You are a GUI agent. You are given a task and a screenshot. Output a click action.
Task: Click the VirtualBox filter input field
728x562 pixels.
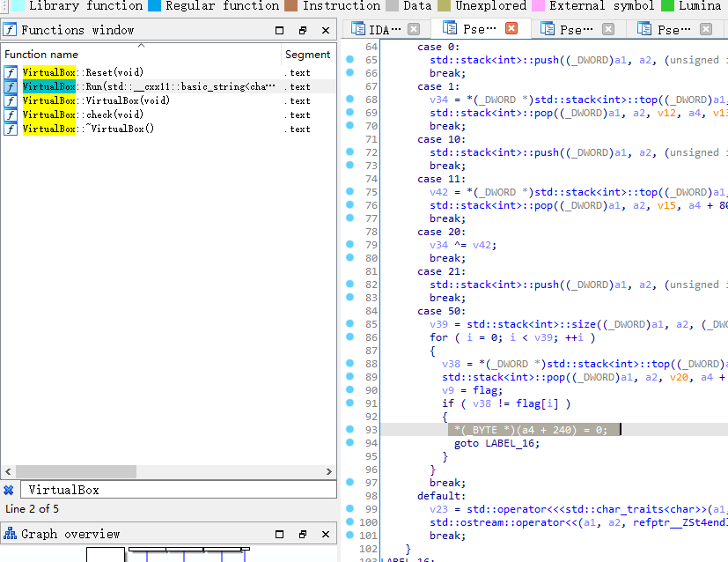point(179,490)
